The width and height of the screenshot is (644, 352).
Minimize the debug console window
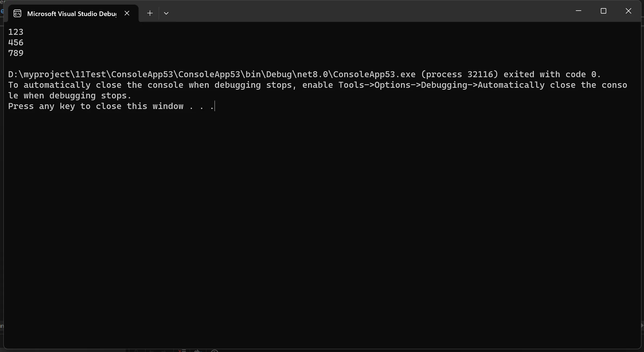pos(579,11)
